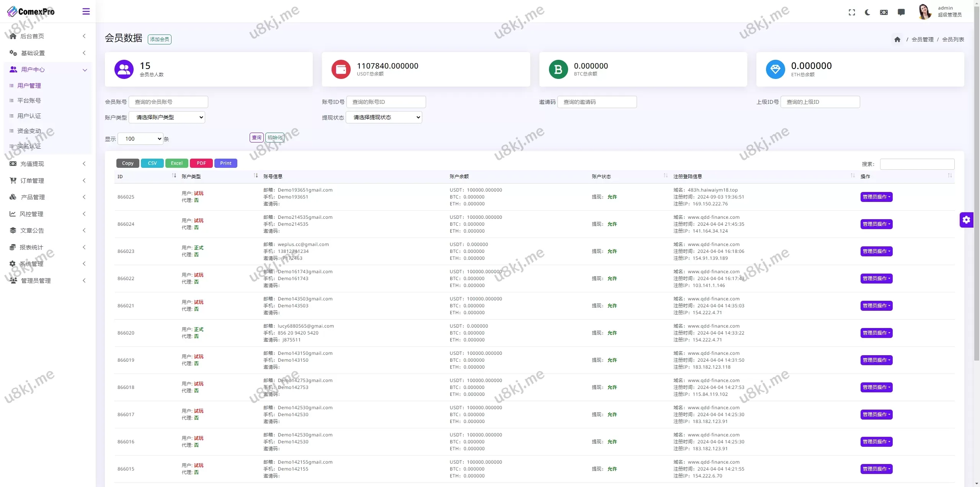Screen dimensions: 980x487
Task: Open the 提现状态 select dropdown
Action: pos(384,117)
